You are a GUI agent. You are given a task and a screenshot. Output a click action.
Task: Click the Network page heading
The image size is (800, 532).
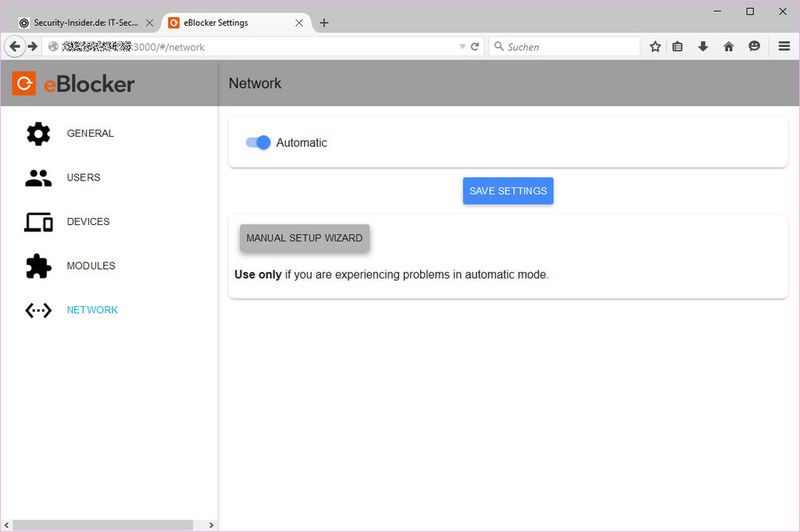coord(255,83)
